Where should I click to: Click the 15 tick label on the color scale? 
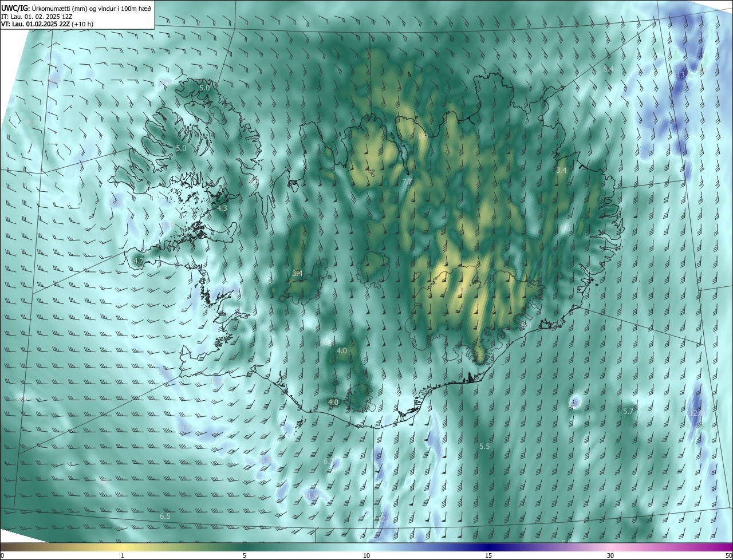tap(488, 556)
